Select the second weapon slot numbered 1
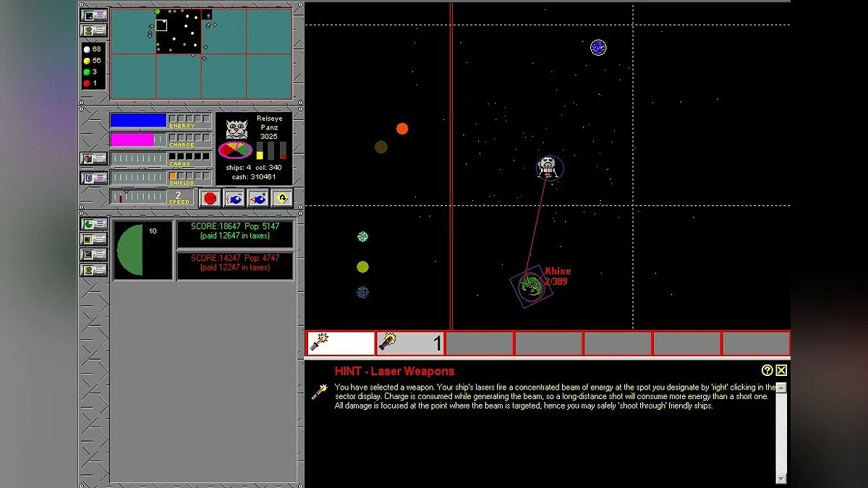Viewport: 868px width, 488px height. click(410, 343)
